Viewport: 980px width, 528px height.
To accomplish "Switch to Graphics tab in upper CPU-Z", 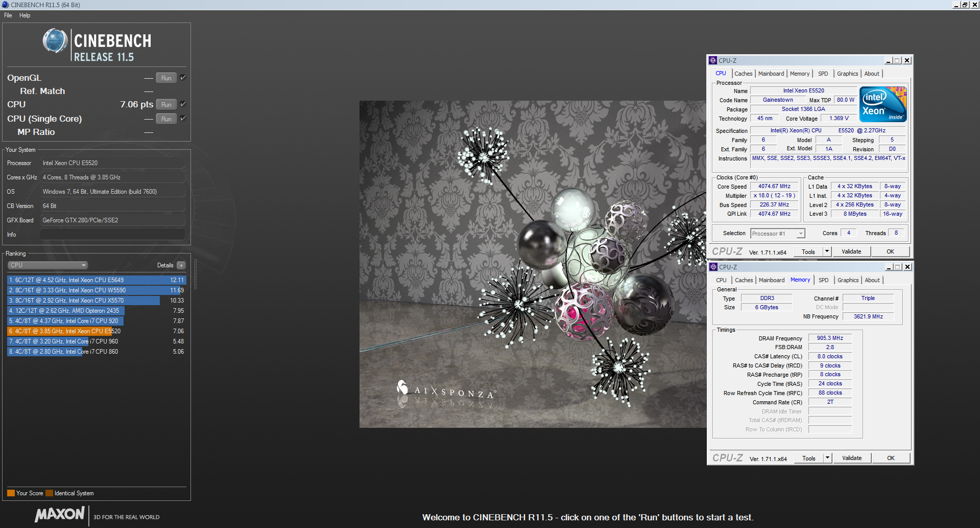I will pos(848,74).
